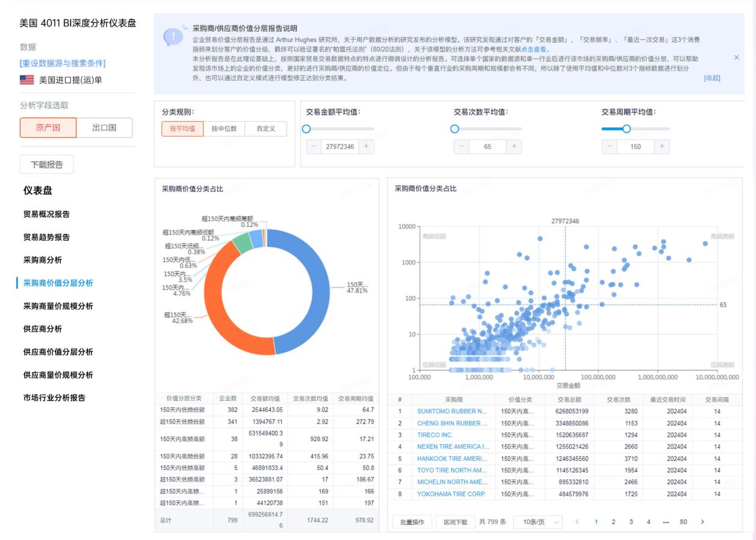Screen dimensions: 756x540
Task: Click the amount value field 27972346
Action: (340, 146)
